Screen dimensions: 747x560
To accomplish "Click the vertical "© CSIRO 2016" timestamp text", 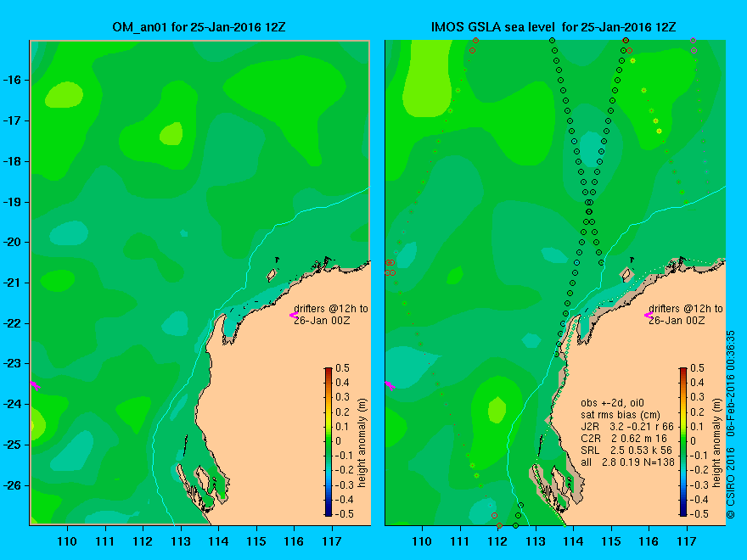I will (730, 425).
